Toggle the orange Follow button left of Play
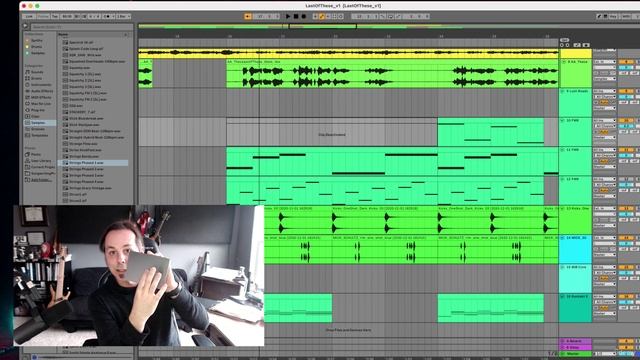Viewport: 640px width, 360px height. tap(248, 16)
